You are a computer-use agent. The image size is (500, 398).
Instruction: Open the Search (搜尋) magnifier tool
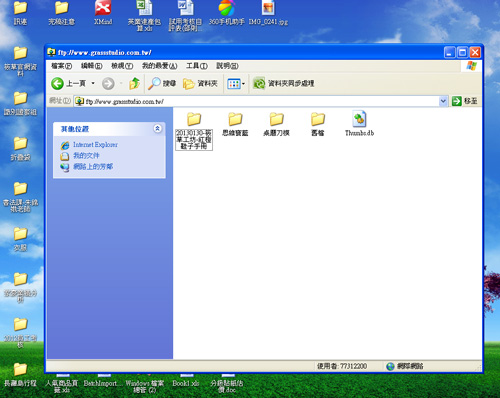[154, 83]
